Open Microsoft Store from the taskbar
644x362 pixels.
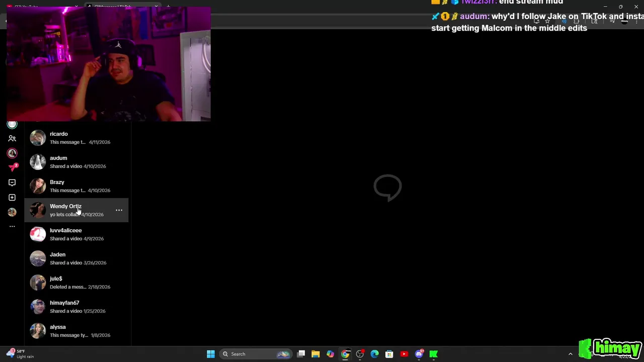pos(389,354)
